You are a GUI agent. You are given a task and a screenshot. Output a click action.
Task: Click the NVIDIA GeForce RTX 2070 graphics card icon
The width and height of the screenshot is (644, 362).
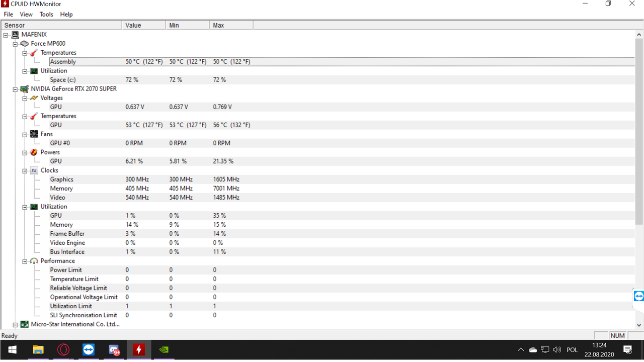[x=25, y=89]
